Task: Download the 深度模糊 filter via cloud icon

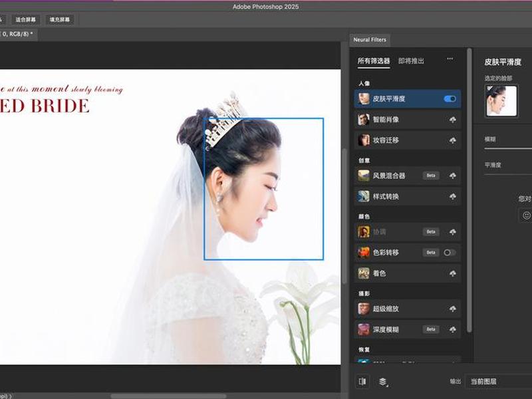Action: pos(453,329)
